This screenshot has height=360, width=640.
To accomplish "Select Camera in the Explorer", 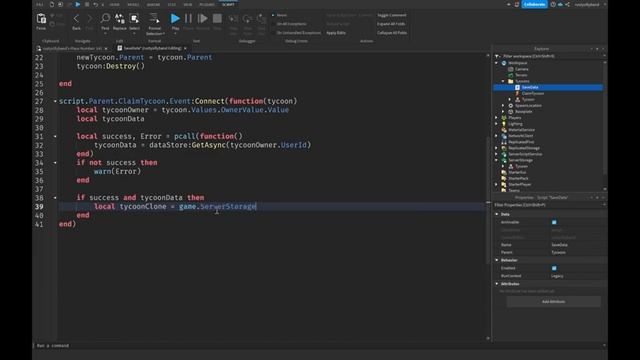I will pyautogui.click(x=522, y=69).
